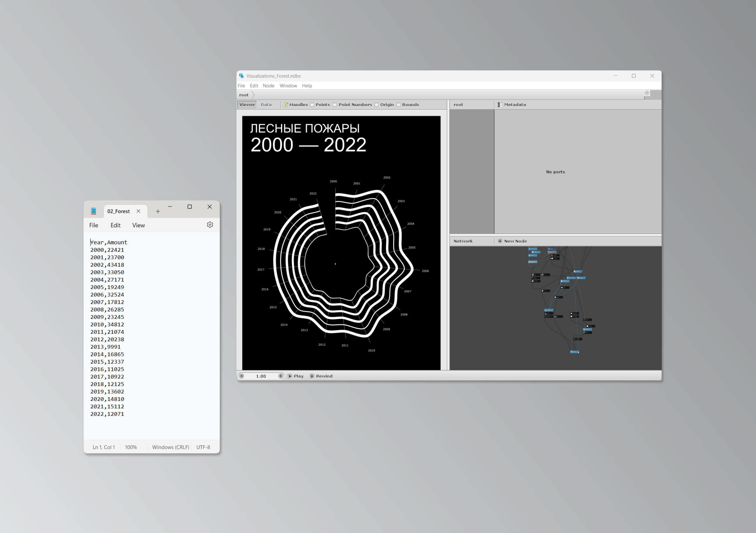This screenshot has width=756, height=533.
Task: Switch to the Data tab
Action: (x=266, y=105)
